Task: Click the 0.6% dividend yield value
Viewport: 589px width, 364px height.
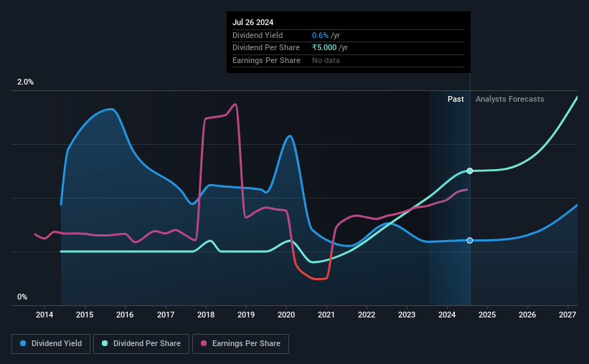Action: pyautogui.click(x=320, y=35)
